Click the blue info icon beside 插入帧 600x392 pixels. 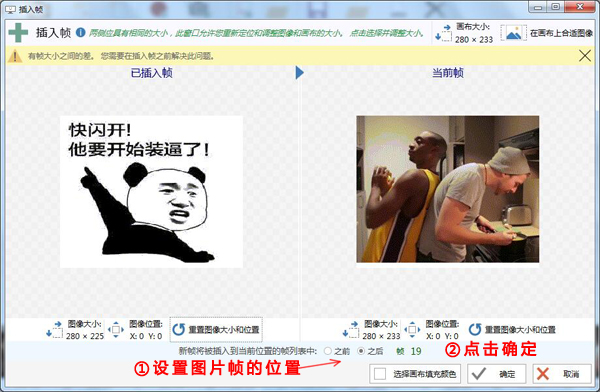click(x=80, y=33)
